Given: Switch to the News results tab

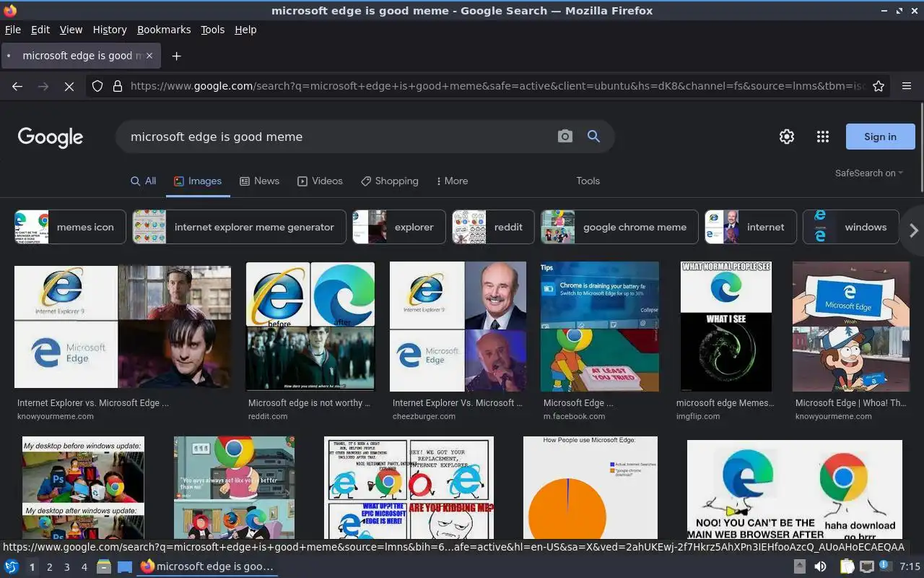Looking at the screenshot, I should click(x=259, y=181).
